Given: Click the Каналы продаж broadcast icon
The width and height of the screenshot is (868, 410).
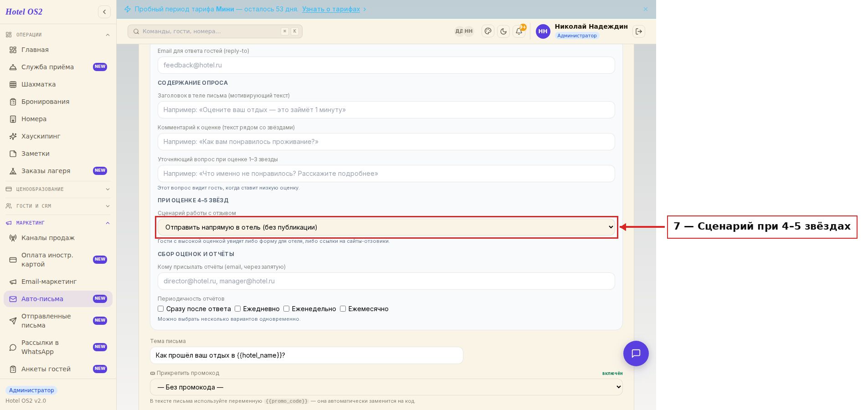Looking at the screenshot, I should click(13, 238).
